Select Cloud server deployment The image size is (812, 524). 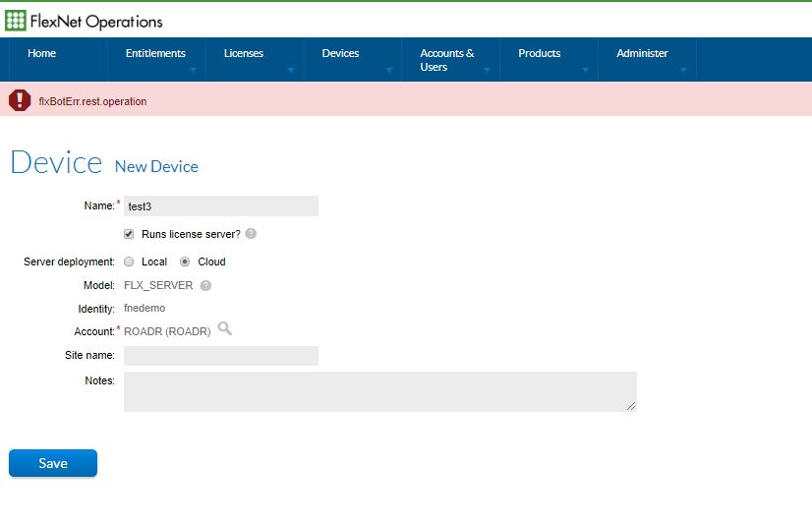point(185,262)
